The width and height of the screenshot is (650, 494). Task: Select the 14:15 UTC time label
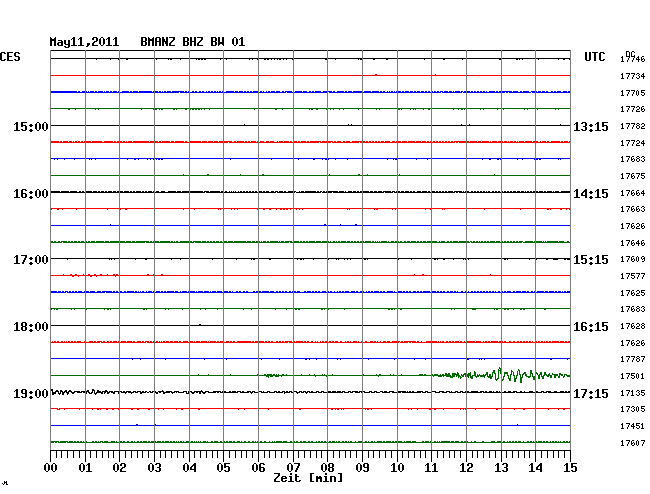591,194
